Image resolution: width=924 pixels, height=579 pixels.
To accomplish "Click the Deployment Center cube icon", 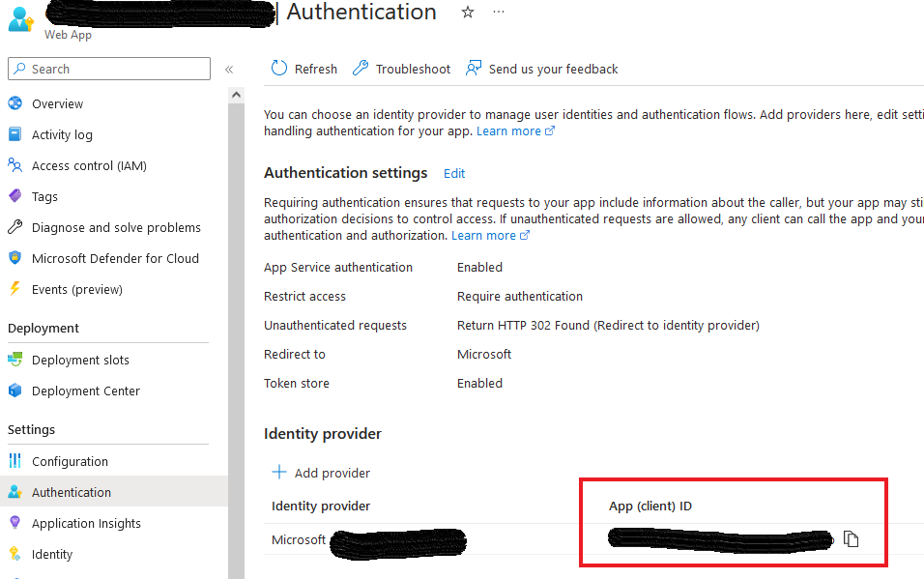I will pos(15,391).
